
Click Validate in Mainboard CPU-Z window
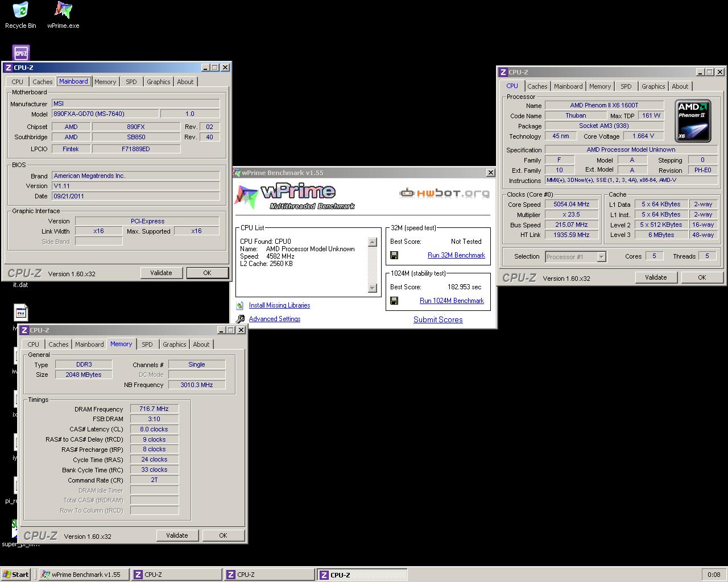pyautogui.click(x=161, y=273)
